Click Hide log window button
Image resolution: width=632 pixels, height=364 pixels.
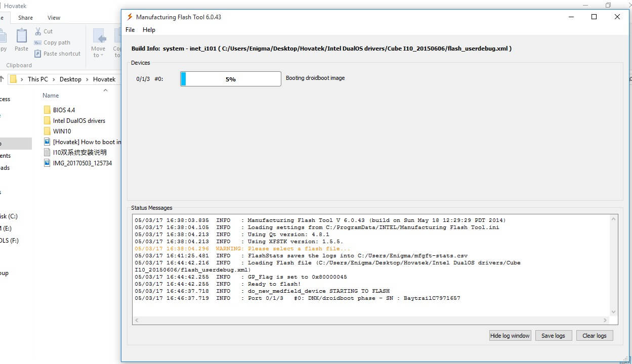[x=510, y=335]
